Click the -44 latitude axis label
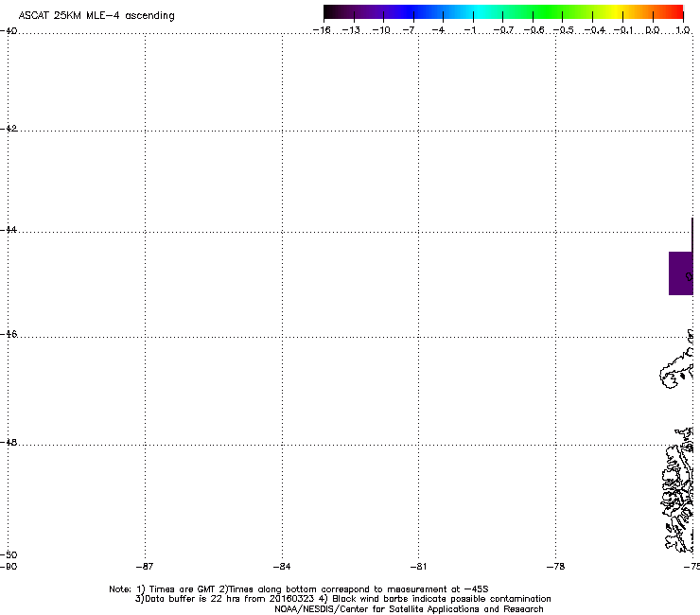Screen dimensions: 700x615 9,230
